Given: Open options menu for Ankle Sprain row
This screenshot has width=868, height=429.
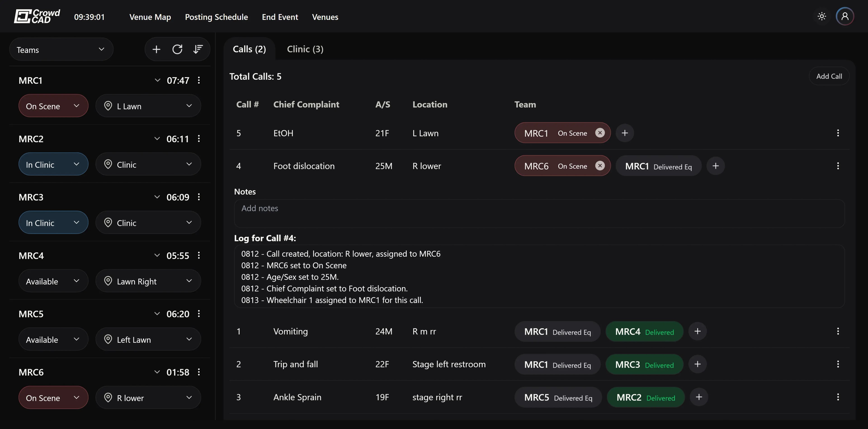Looking at the screenshot, I should 838,397.
